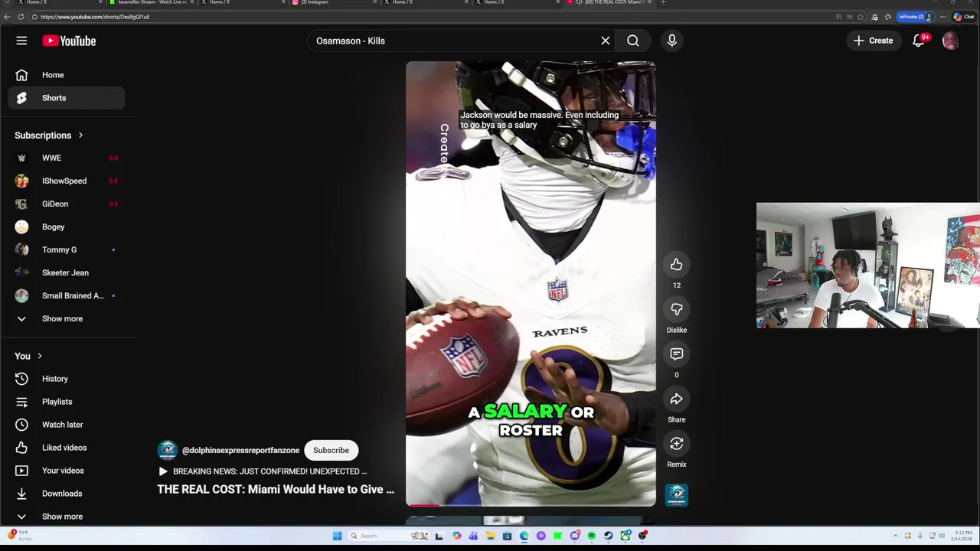Open Steam from the taskbar
Viewport: 980px width, 551px height.
click(608, 536)
